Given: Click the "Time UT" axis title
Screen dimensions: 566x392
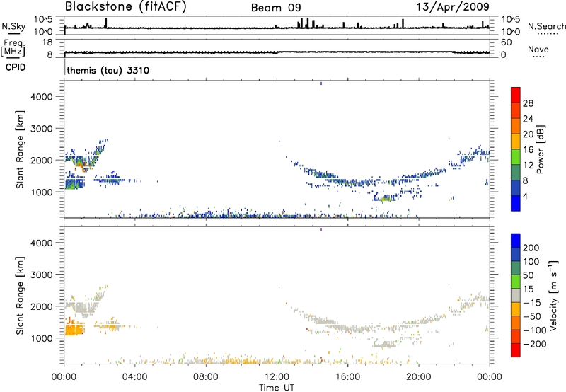Looking at the screenshot, I should click(277, 388).
